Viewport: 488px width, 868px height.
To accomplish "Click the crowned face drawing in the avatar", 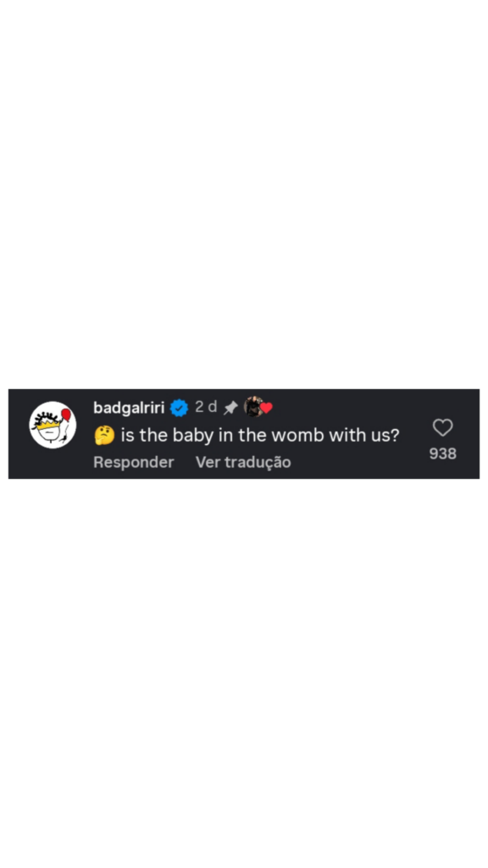I will pyautogui.click(x=48, y=427).
